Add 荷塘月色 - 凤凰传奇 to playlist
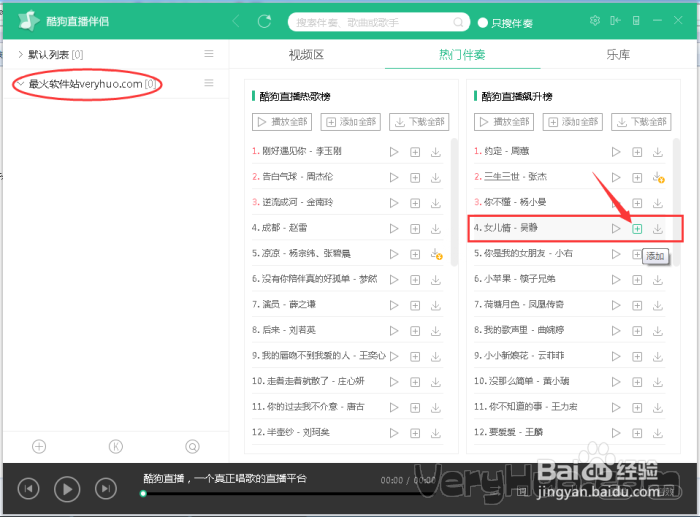 click(637, 305)
